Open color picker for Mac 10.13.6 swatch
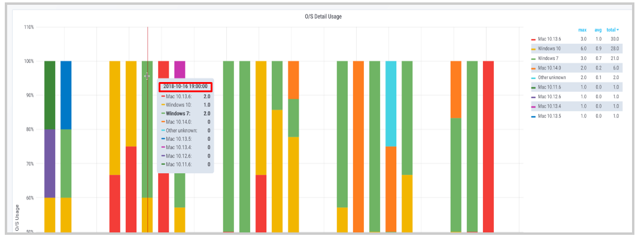 click(x=533, y=39)
